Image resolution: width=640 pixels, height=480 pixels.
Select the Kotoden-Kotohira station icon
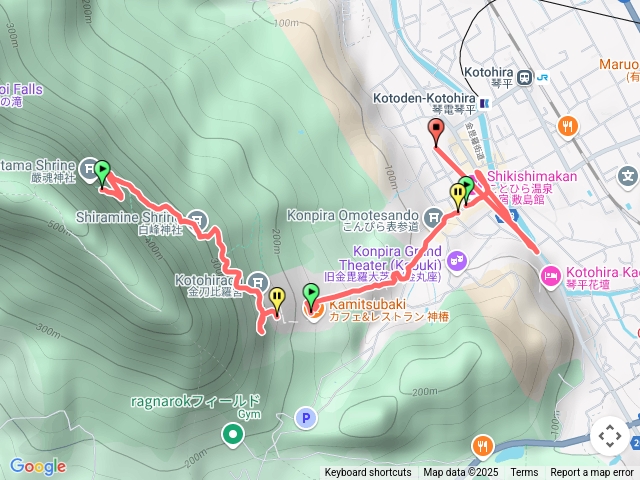point(485,103)
